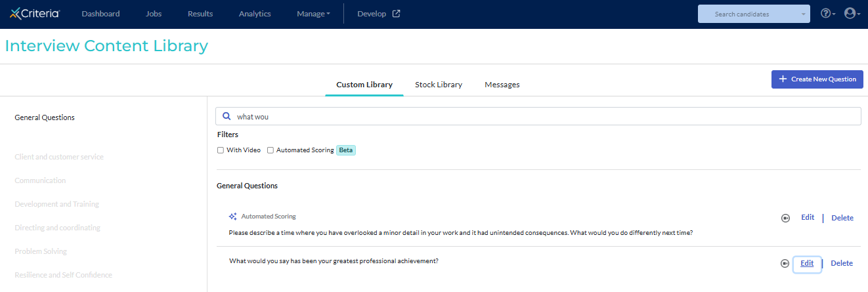Image resolution: width=868 pixels, height=292 pixels.
Task: Click the Criteria logo
Action: pyautogui.click(x=34, y=14)
